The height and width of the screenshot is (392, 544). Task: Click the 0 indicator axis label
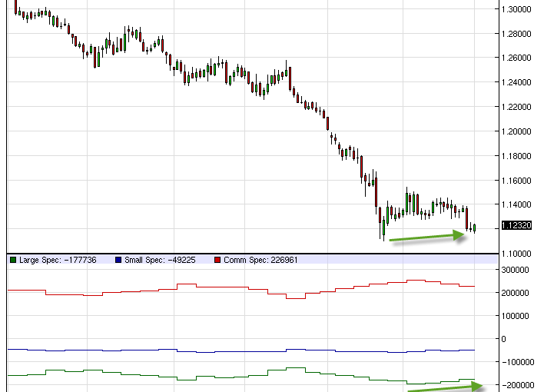(504, 339)
